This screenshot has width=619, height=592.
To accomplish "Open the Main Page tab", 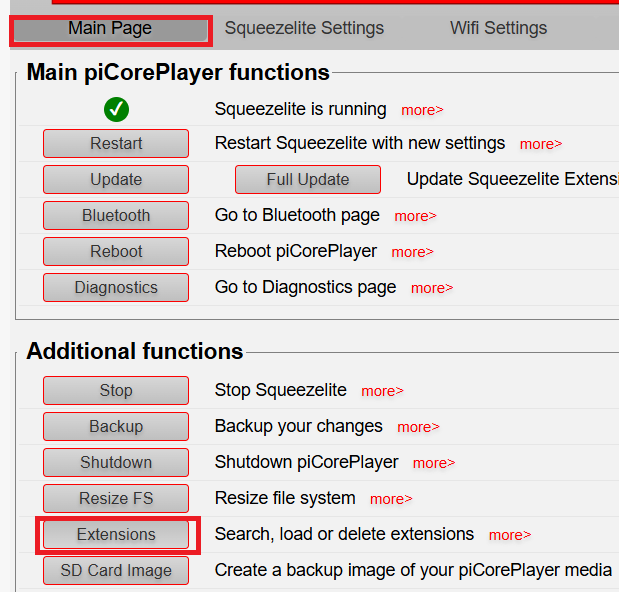I will tap(110, 29).
